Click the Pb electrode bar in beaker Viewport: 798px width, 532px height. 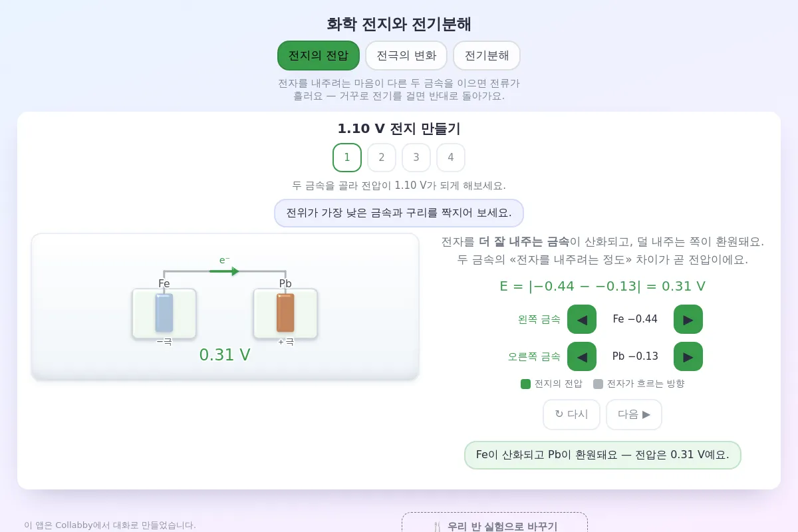(285, 313)
